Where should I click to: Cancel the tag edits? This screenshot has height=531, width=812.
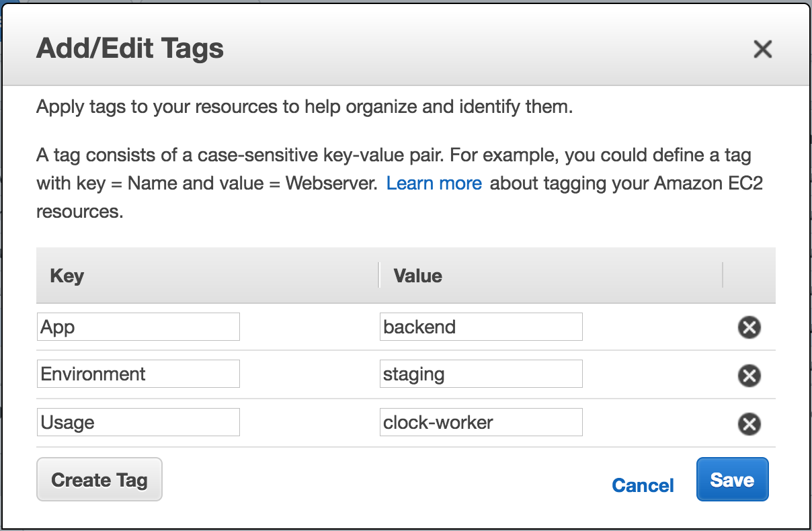[x=642, y=485]
